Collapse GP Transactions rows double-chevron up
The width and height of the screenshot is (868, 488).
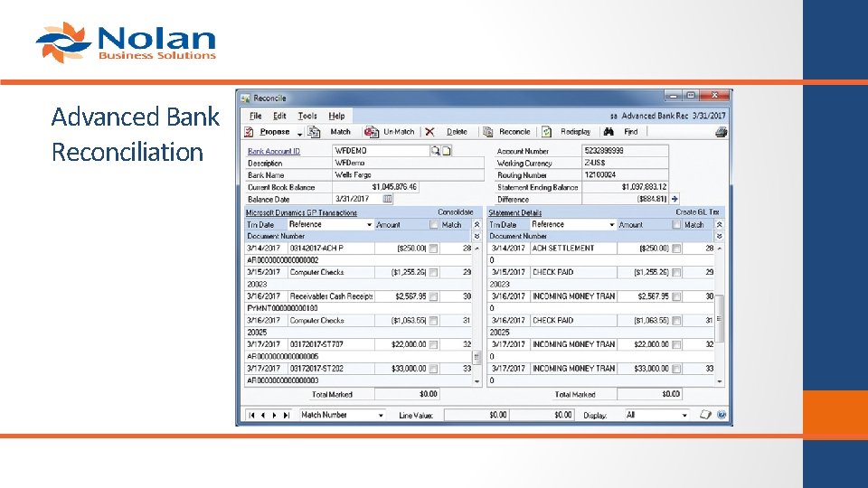[x=476, y=225]
